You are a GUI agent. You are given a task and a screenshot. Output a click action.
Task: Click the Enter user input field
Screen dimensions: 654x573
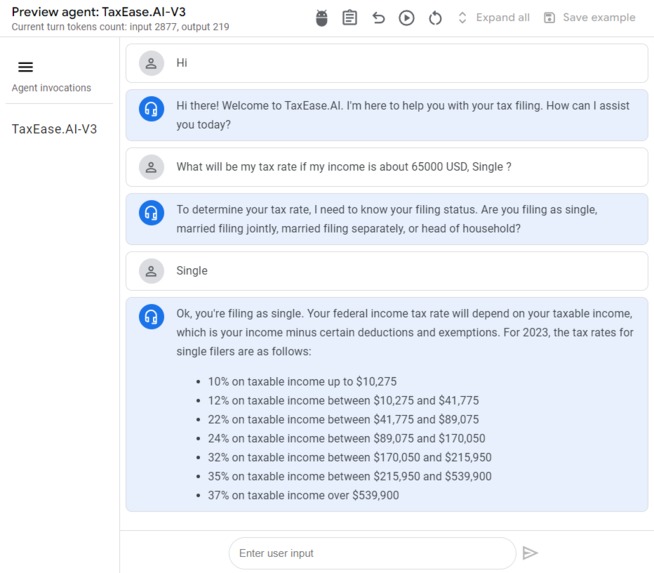pyautogui.click(x=372, y=553)
